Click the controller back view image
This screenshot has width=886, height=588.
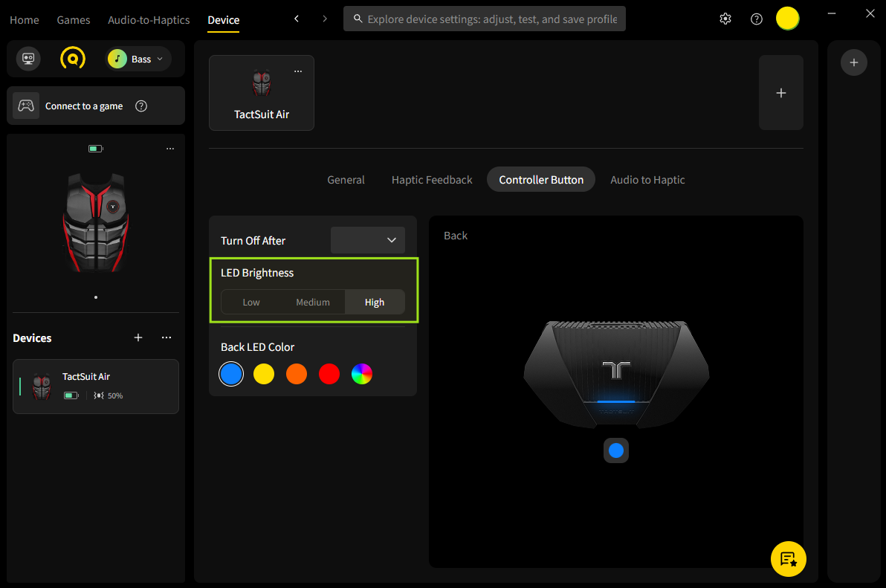(x=616, y=374)
